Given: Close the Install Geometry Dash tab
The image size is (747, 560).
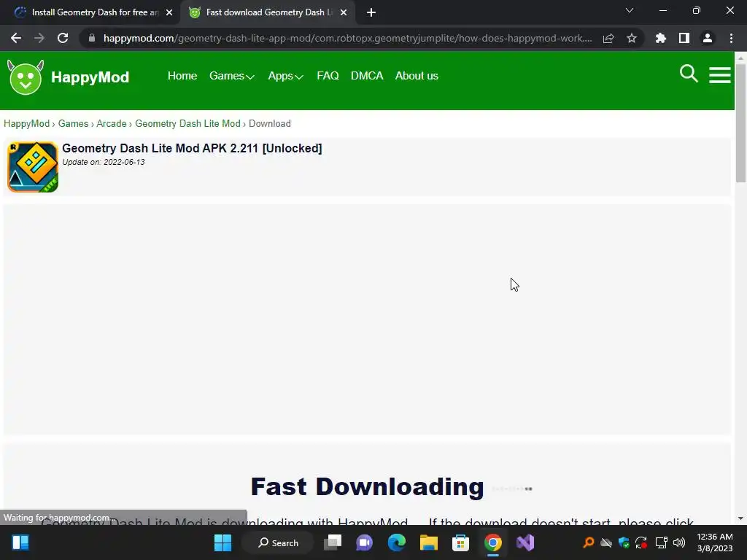Looking at the screenshot, I should tap(169, 12).
